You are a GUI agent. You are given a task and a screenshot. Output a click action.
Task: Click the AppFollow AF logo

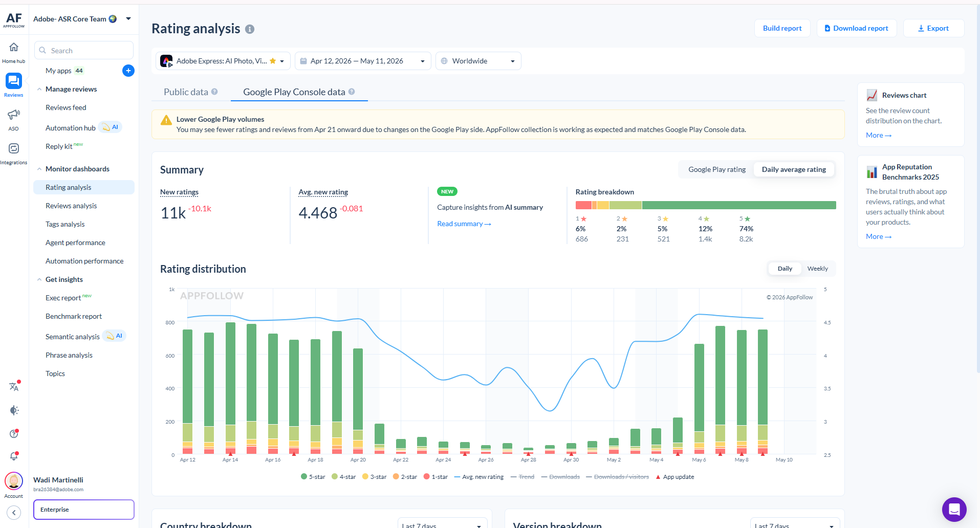coord(14,20)
